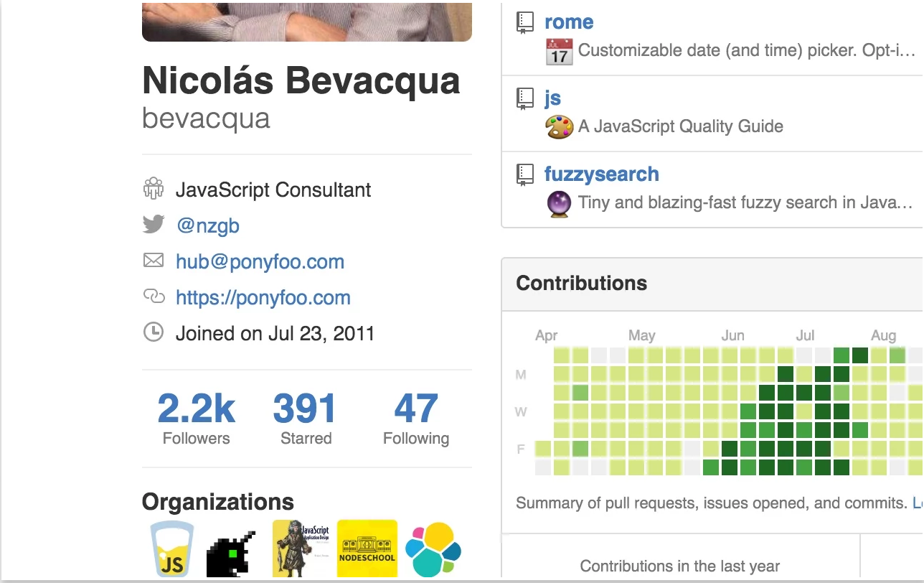This screenshot has height=583, width=924.
Task: Visit the https://ponyfoo.com link
Action: click(x=263, y=297)
